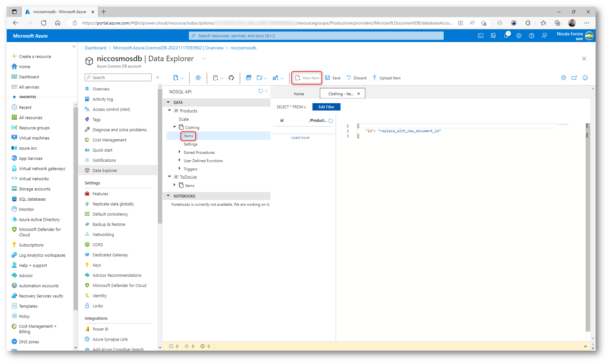
Task: Select Keys in settings menu
Action: 96,265
